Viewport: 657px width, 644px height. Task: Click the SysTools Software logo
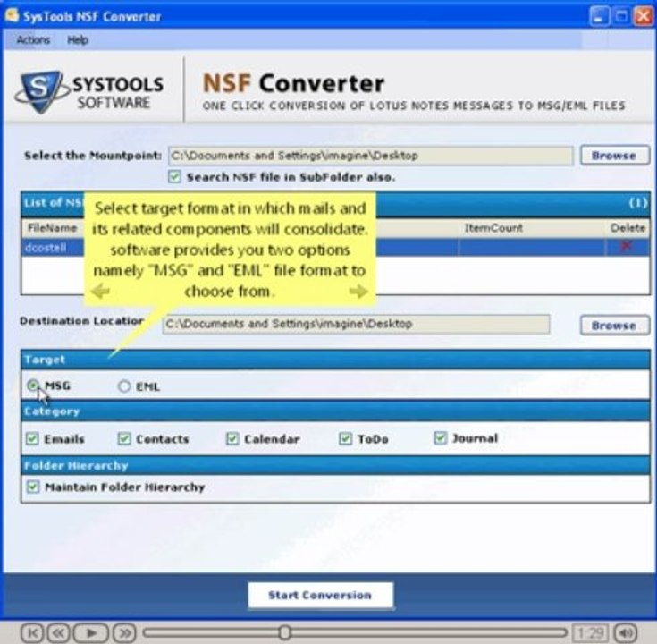coord(88,92)
